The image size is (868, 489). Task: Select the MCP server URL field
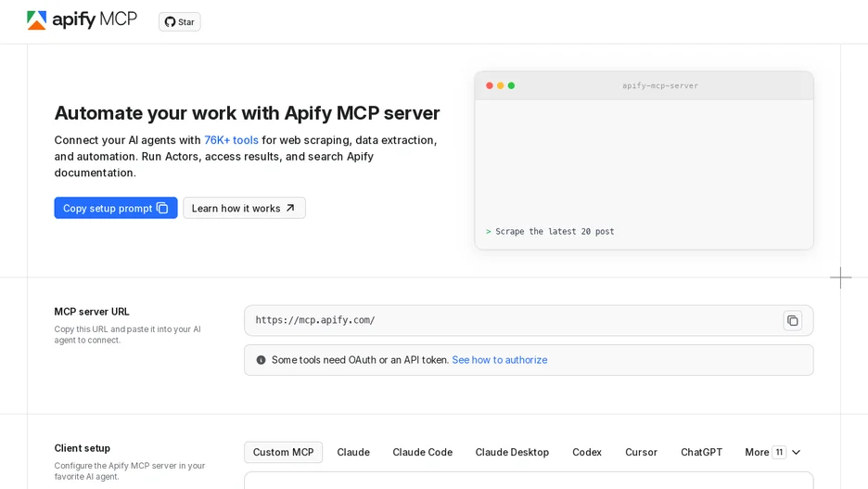(529, 321)
